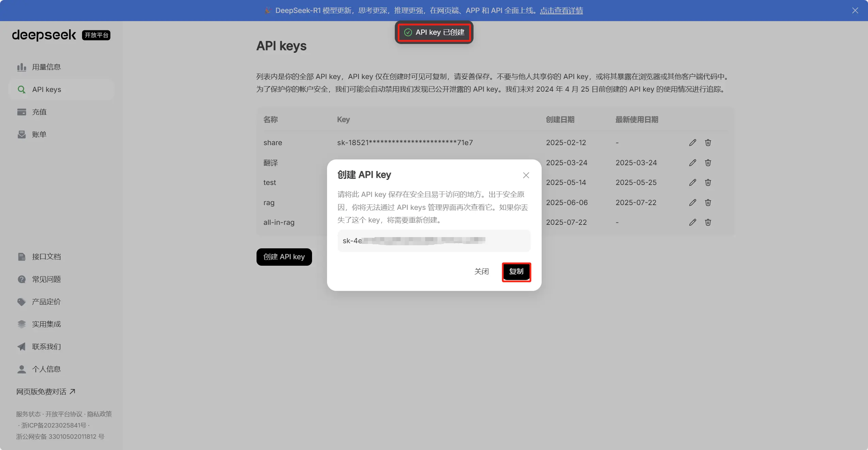Screen dimensions: 868x450
Task: Open 用量信息 in sidebar
Action: [46, 67]
